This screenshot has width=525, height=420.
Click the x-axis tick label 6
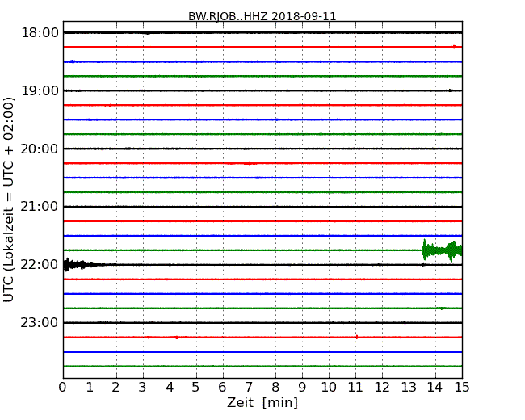coord(223,387)
